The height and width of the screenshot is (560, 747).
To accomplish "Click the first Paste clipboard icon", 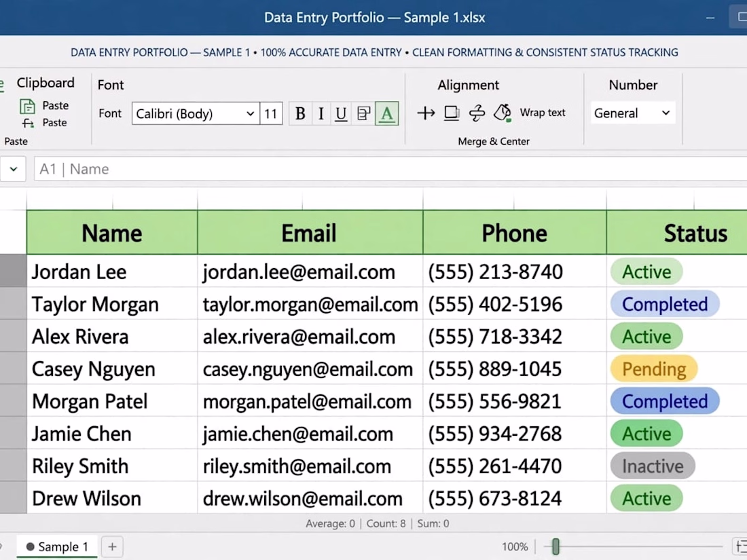I will (x=27, y=106).
